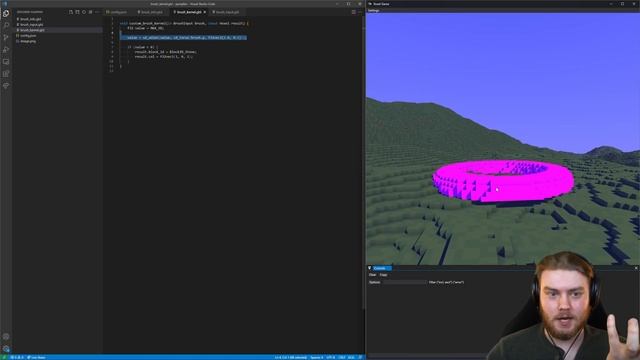Click the bottom activity bar extension icon
The height and width of the screenshot is (360, 640).
point(6,86)
